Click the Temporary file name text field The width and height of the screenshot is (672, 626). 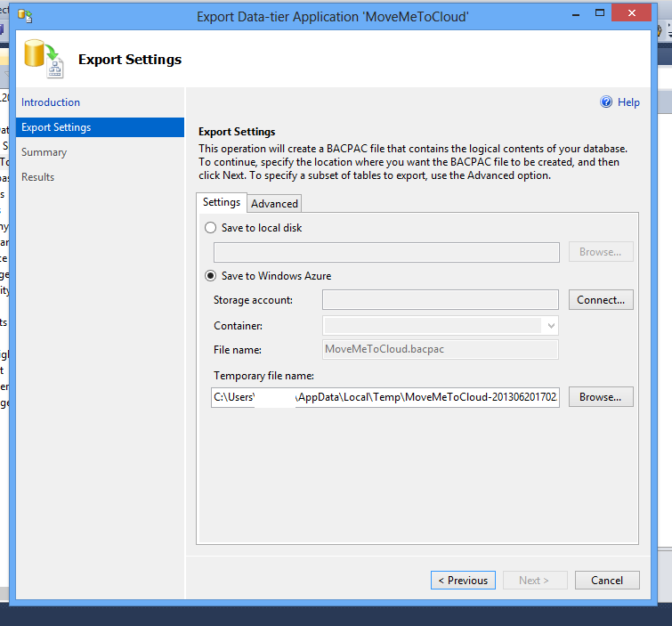[x=385, y=397]
